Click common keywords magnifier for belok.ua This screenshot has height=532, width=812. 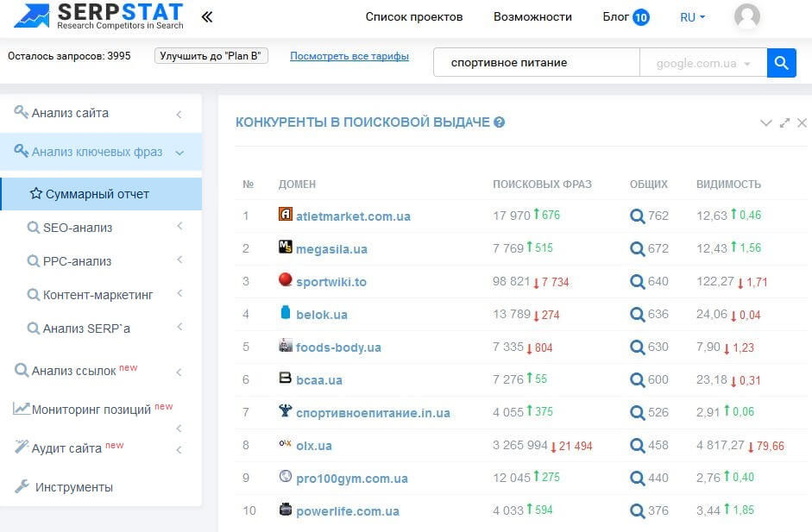tap(637, 314)
